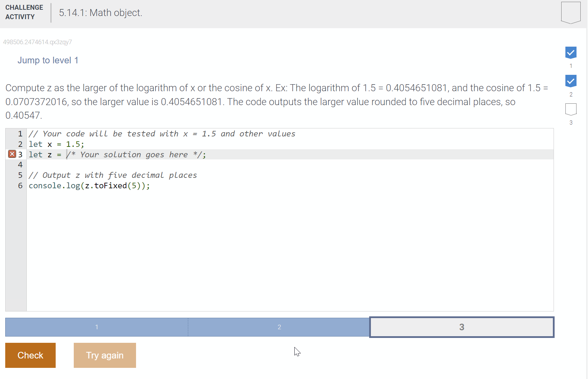The height and width of the screenshot is (379, 588).
Task: Select the completed checkmark badge for level 1
Action: pyautogui.click(x=571, y=53)
